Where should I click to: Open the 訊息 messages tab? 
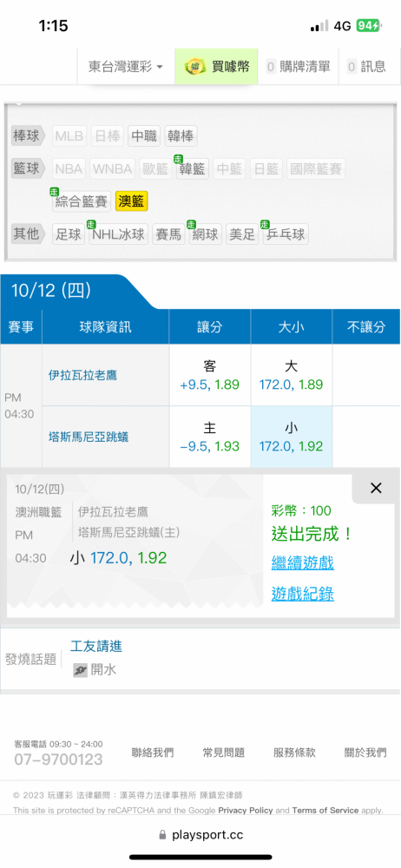click(366, 67)
